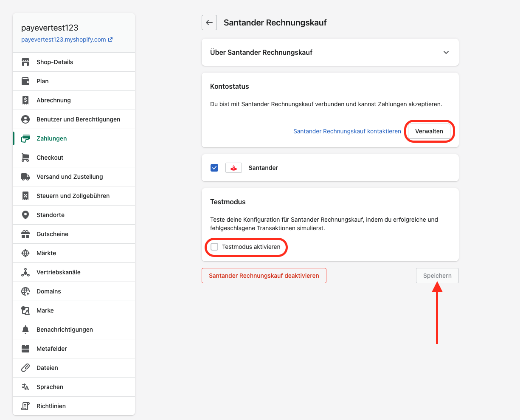Click the Speichern button

tap(437, 276)
